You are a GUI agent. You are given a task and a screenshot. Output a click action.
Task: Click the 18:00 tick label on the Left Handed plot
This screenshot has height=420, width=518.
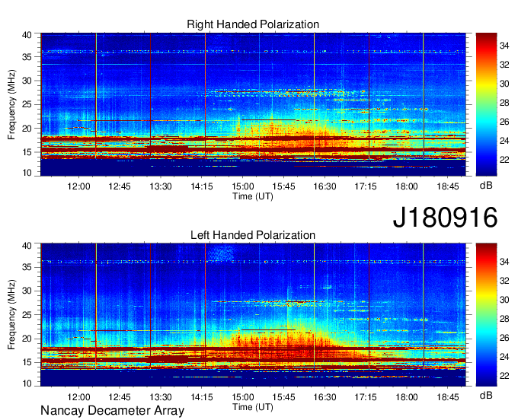(407, 397)
